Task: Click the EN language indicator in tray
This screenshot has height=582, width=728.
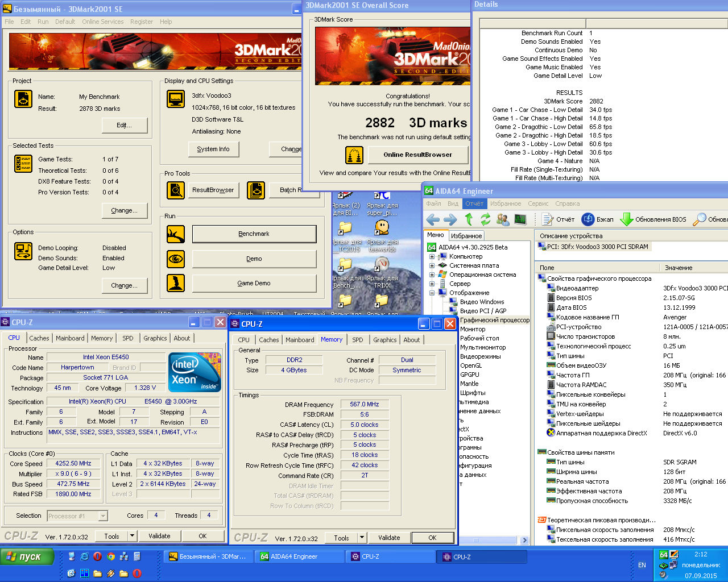Action: point(642,565)
